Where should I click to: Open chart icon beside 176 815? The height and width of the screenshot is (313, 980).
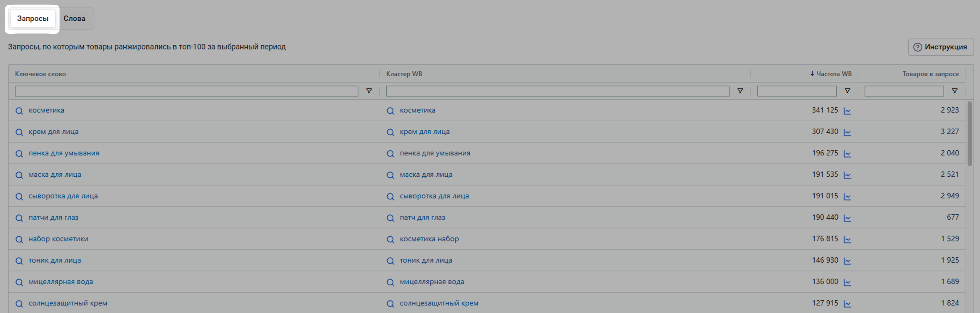coord(847,239)
